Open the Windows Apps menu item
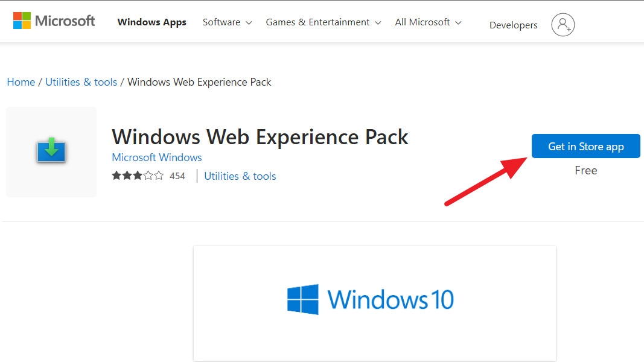Screen dimensions: 644x362 point(151,22)
